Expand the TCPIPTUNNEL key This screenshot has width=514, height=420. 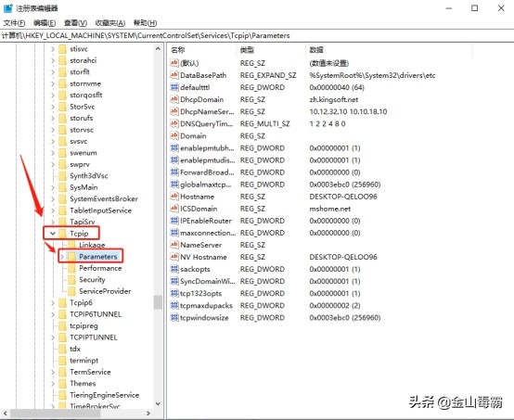pos(53,337)
